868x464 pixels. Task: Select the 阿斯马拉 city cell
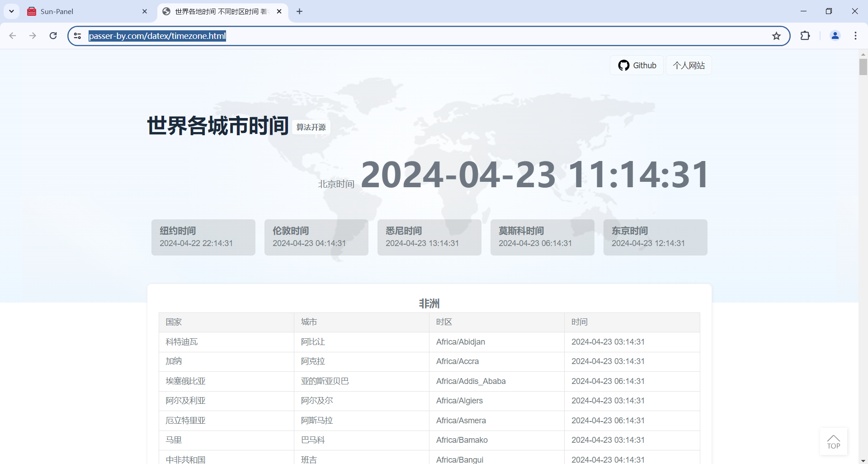(362, 421)
